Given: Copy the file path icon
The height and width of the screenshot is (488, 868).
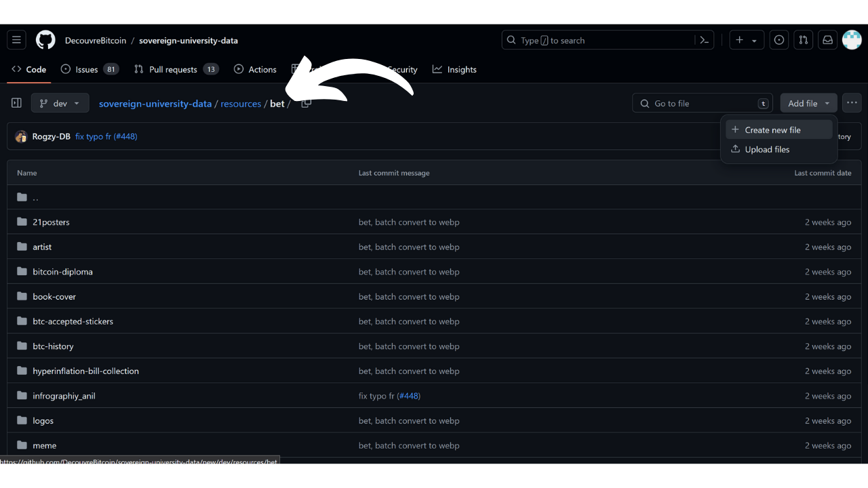Looking at the screenshot, I should pyautogui.click(x=306, y=104).
